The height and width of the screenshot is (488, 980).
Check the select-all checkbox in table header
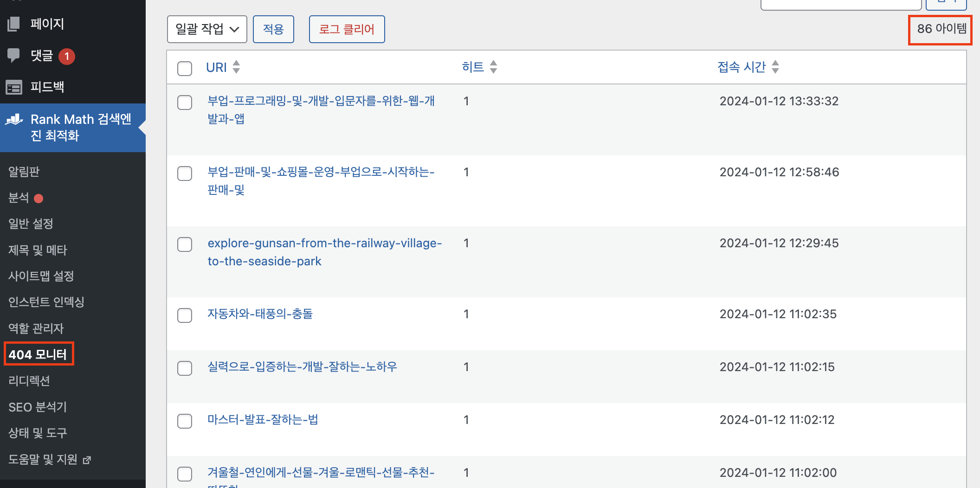tap(184, 68)
